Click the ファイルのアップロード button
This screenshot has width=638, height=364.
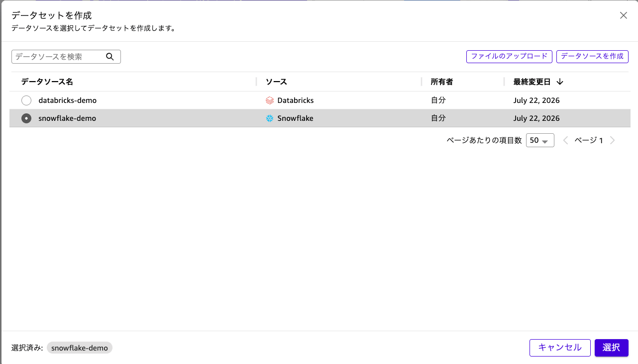point(509,56)
